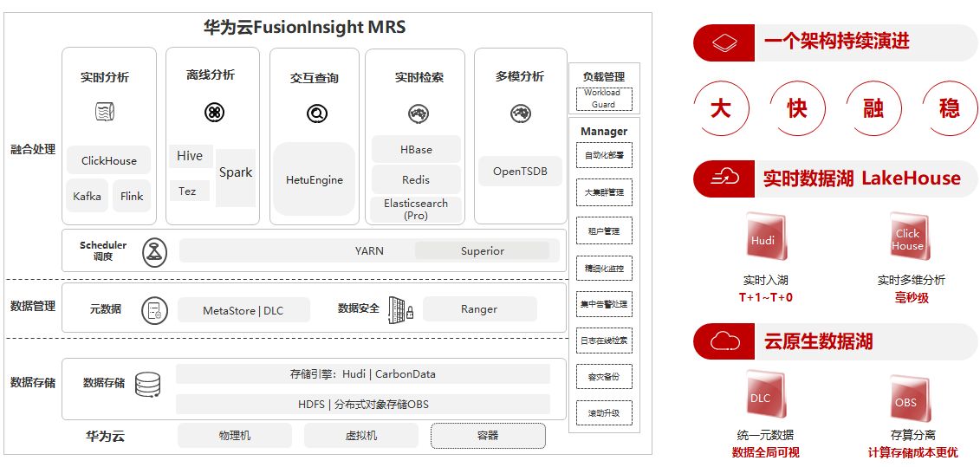The width and height of the screenshot is (980, 467).
Task: Select the Spark component box
Action: coord(236,178)
